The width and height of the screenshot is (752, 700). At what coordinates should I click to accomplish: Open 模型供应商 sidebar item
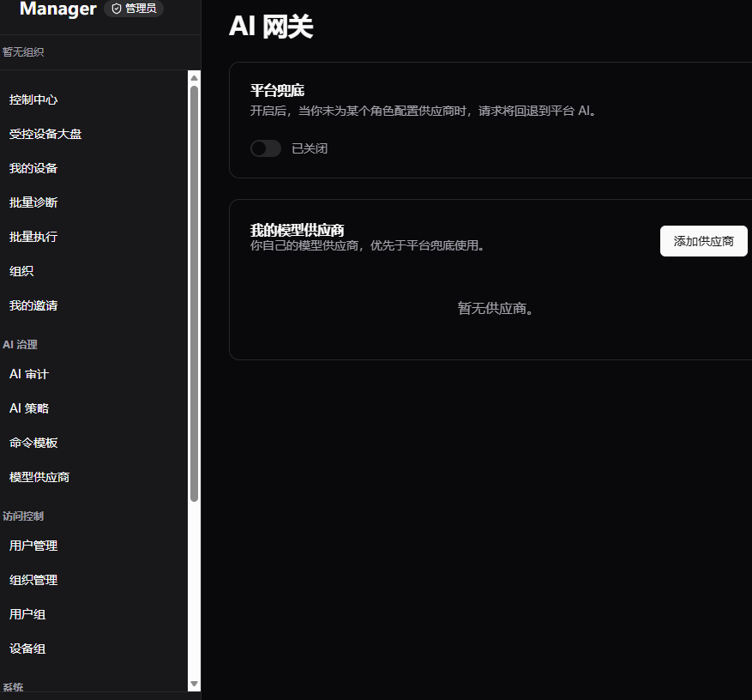click(39, 477)
